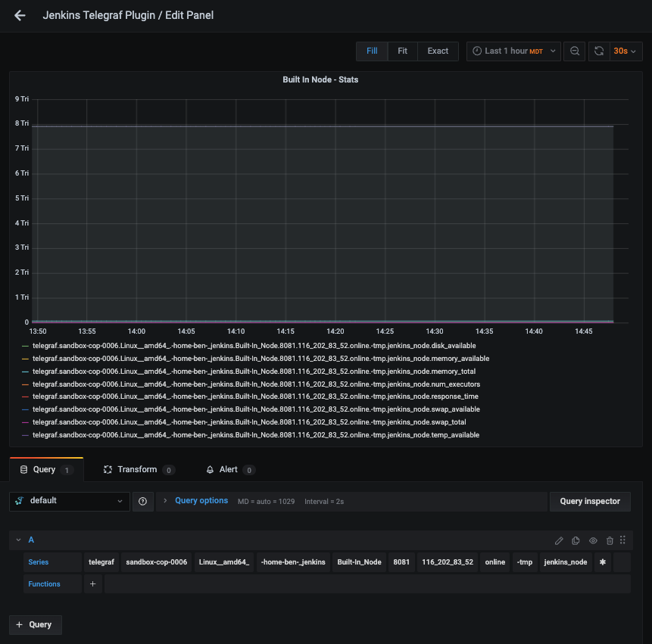The height and width of the screenshot is (644, 652).
Task: Hide query A with the eye icon
Action: pyautogui.click(x=593, y=540)
